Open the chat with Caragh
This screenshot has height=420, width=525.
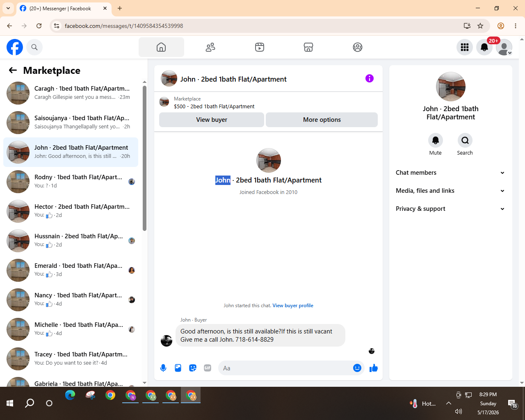click(x=71, y=93)
